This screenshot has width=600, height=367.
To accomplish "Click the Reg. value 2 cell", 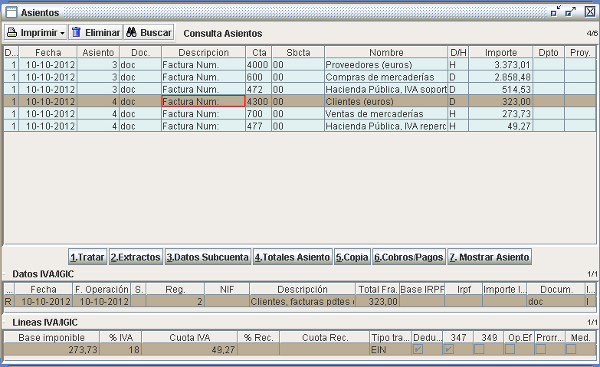I will click(175, 302).
